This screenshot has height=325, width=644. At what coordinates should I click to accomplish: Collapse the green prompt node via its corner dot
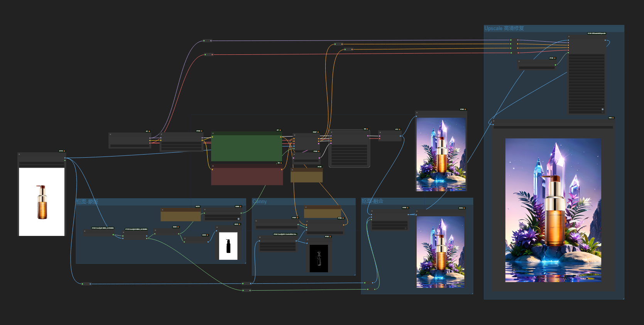click(213, 133)
